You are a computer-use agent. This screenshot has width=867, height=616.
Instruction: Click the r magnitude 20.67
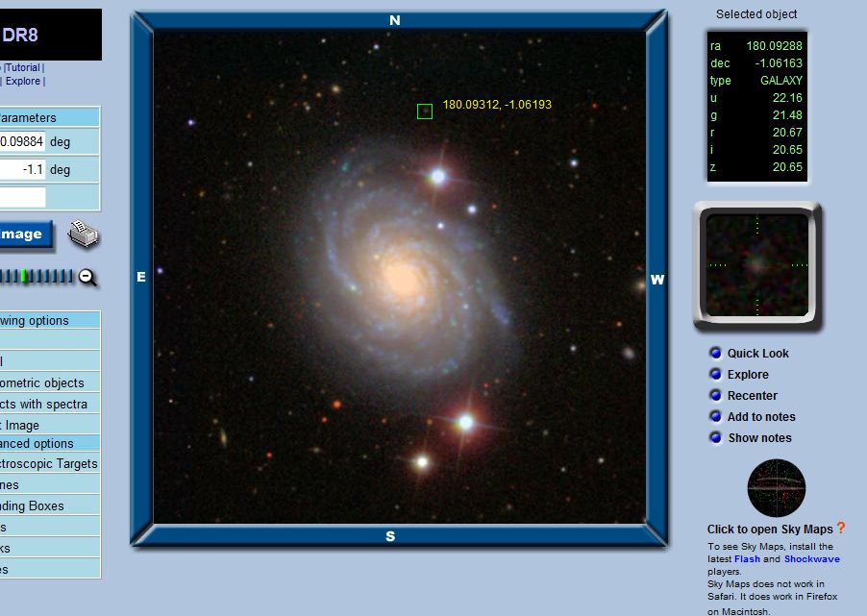(787, 133)
